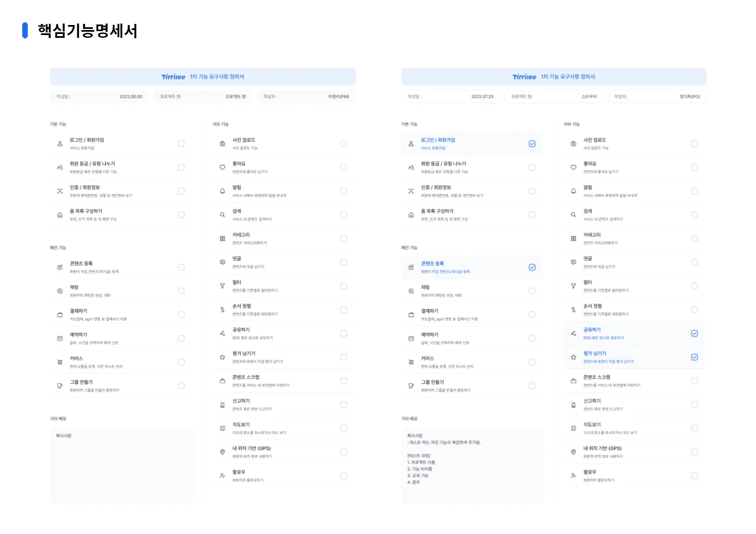Click the Tirrilee header banner of the 2022.07.25 form
The image size is (756, 534).
click(x=554, y=77)
